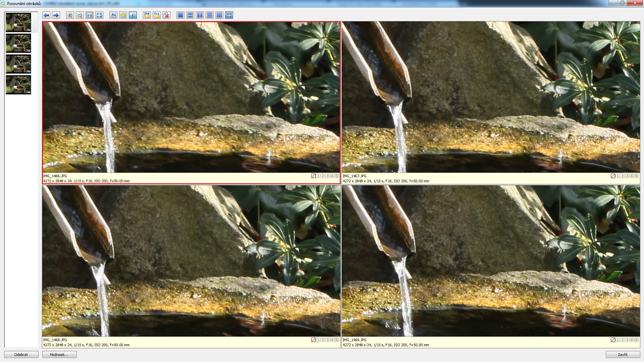This screenshot has height=362, width=644.
Task: Copy image to folder icon
Action: (x=147, y=15)
